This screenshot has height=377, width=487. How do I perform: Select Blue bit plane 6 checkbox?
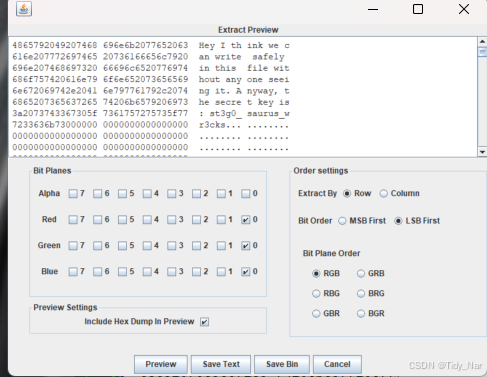click(97, 272)
